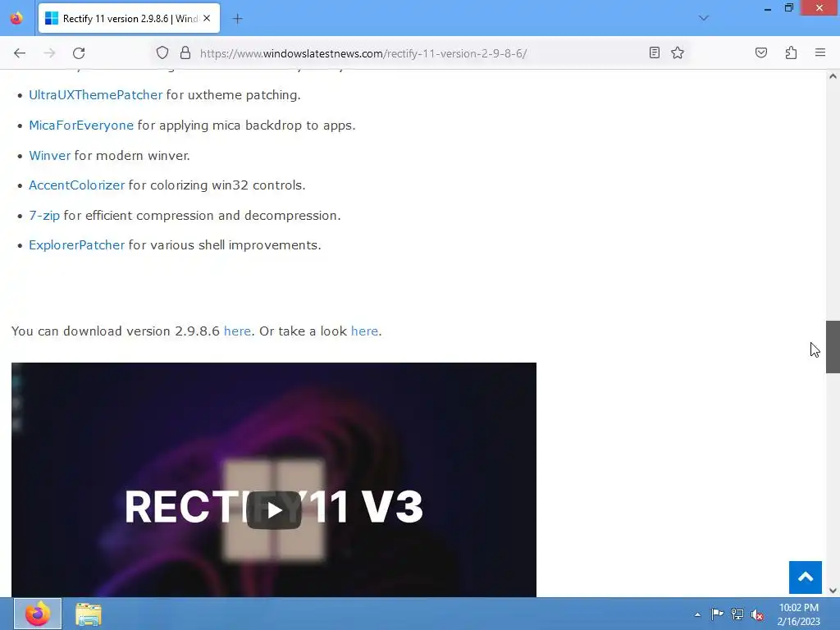Screen dimensions: 840x630
Task: Close the Rectify 11 tab
Action: [207, 18]
